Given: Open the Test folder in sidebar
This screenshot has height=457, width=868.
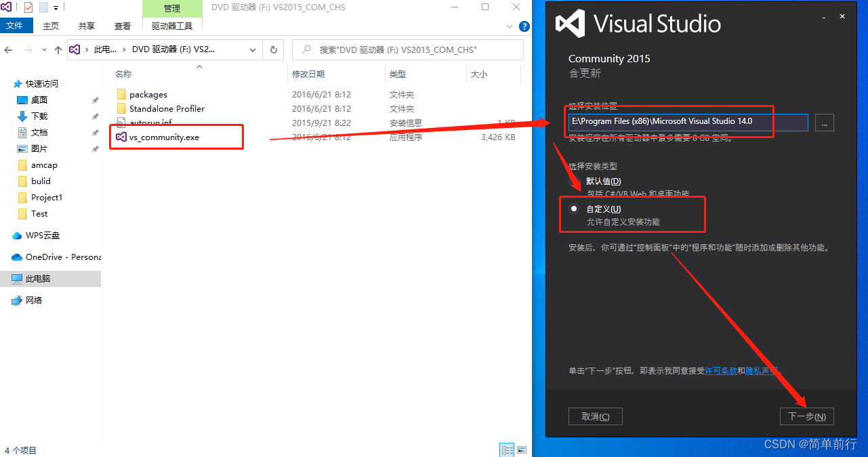Looking at the screenshot, I should click(x=39, y=214).
